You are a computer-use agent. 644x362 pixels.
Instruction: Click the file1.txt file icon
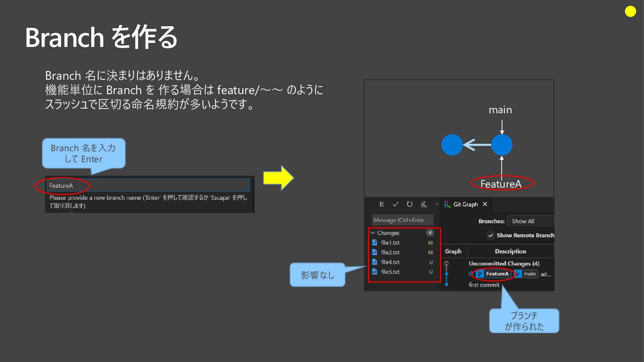click(x=375, y=242)
